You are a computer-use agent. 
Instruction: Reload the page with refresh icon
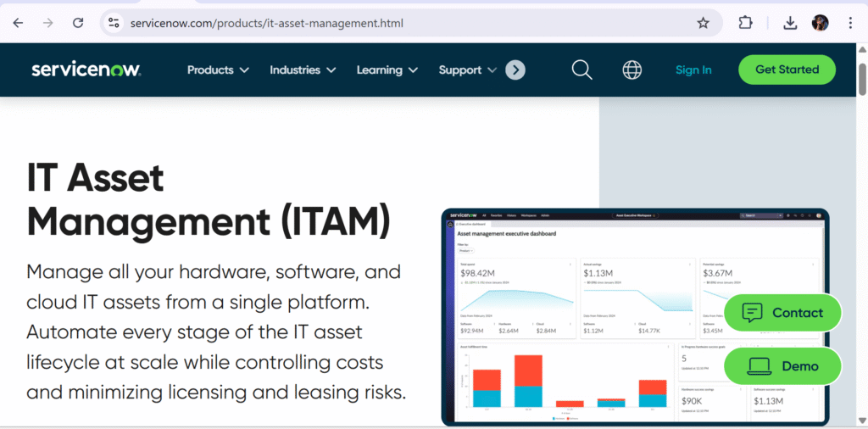79,23
